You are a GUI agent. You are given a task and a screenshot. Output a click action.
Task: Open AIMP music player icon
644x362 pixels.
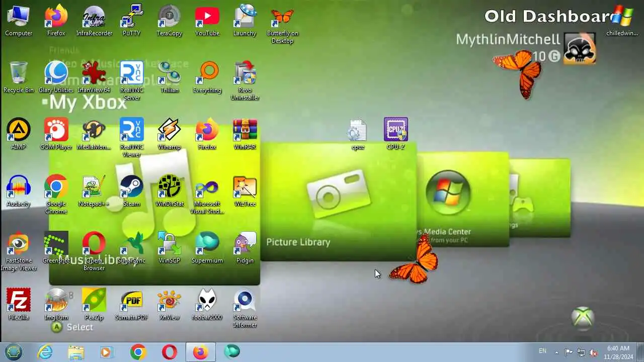pyautogui.click(x=19, y=135)
